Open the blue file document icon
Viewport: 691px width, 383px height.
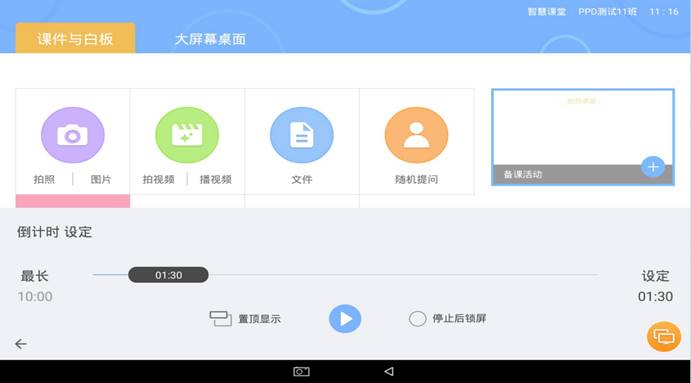tap(302, 135)
